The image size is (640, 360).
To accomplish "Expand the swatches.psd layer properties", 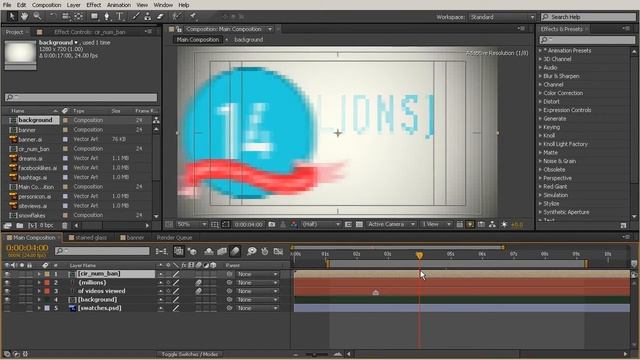I will [x=39, y=308].
